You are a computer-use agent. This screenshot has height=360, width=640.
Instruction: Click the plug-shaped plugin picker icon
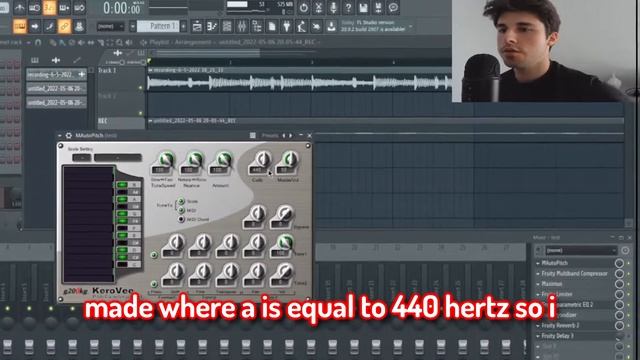click(x=287, y=27)
